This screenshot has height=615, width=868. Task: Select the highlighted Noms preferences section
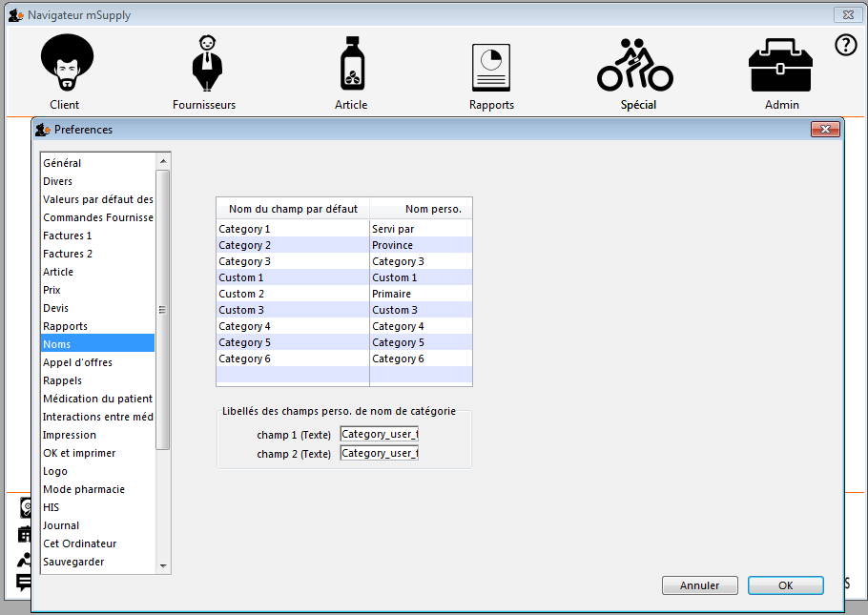tap(97, 344)
